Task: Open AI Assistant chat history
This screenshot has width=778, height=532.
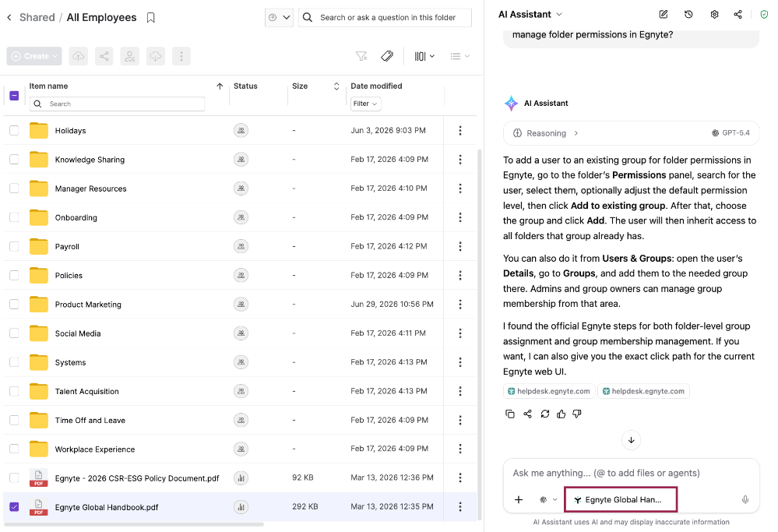Action: [x=688, y=14]
